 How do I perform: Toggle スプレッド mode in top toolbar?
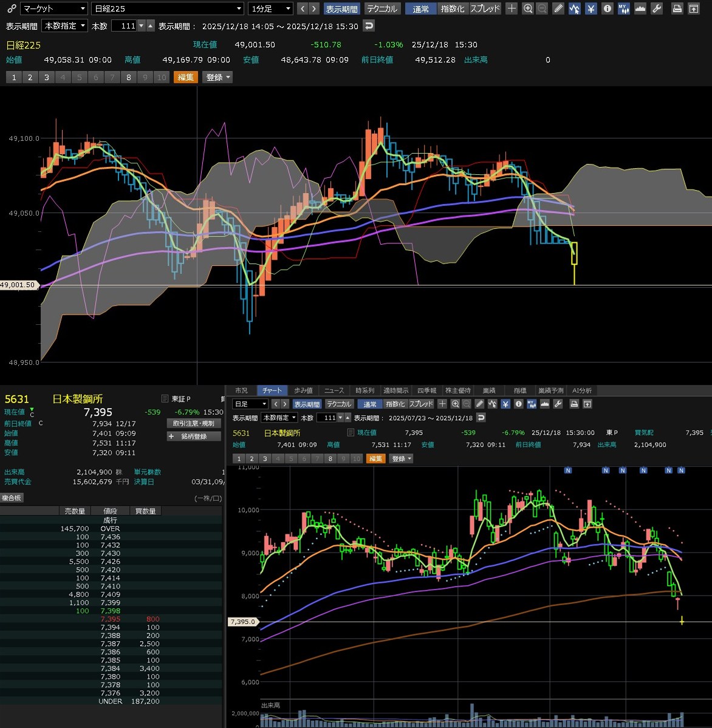[x=485, y=9]
